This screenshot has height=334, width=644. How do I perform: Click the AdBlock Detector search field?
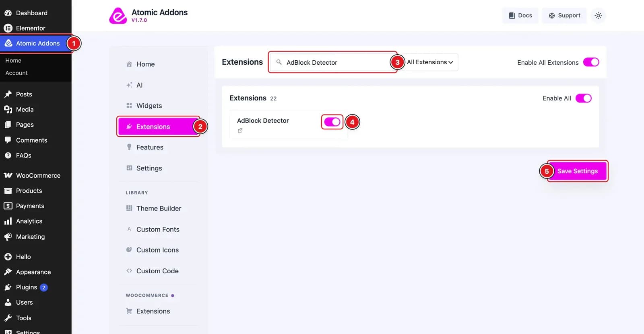333,62
